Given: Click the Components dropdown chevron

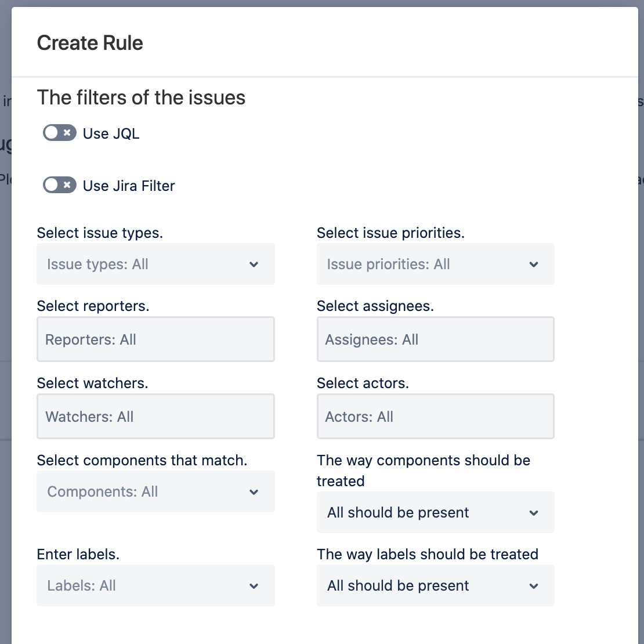Looking at the screenshot, I should click(x=254, y=492).
